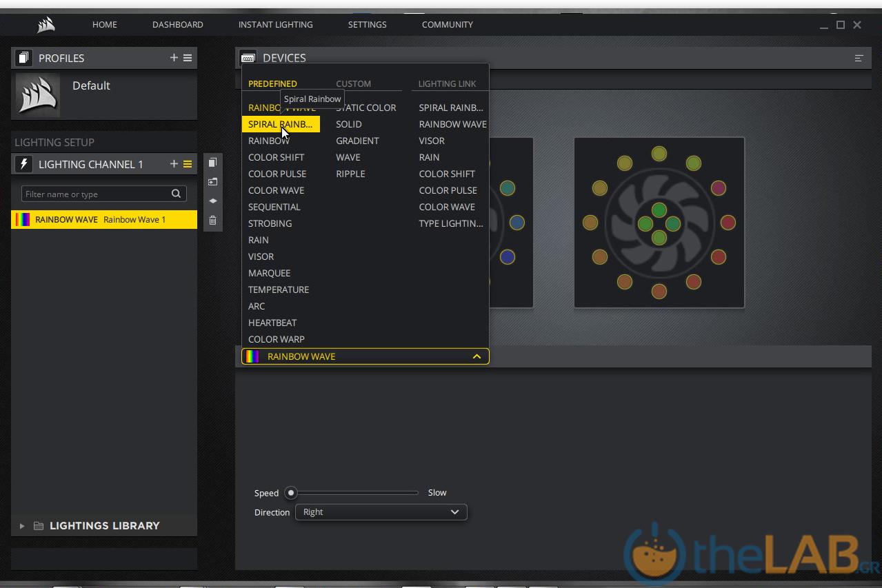Click the copy icon in the side toolbar
Image resolution: width=882 pixels, height=588 pixels.
212,163
